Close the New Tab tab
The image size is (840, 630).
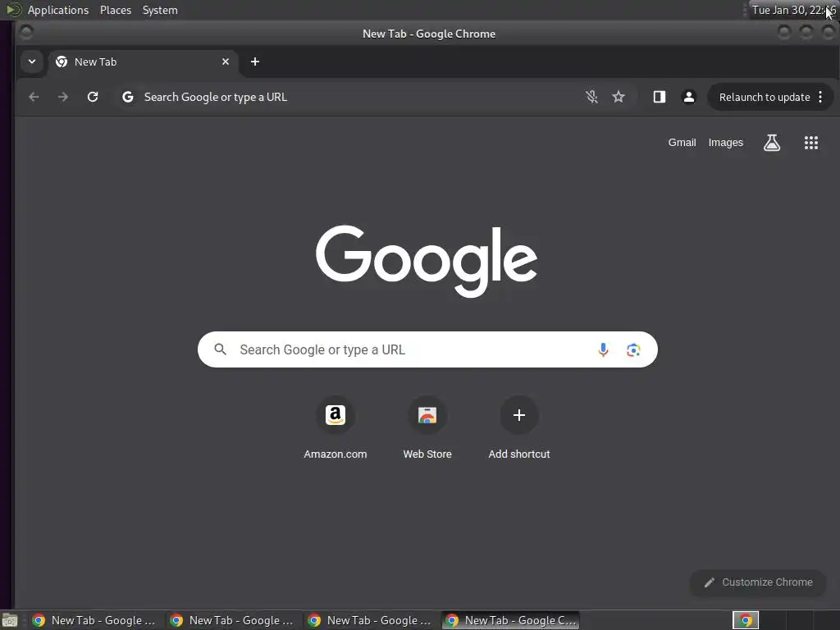[x=226, y=62]
